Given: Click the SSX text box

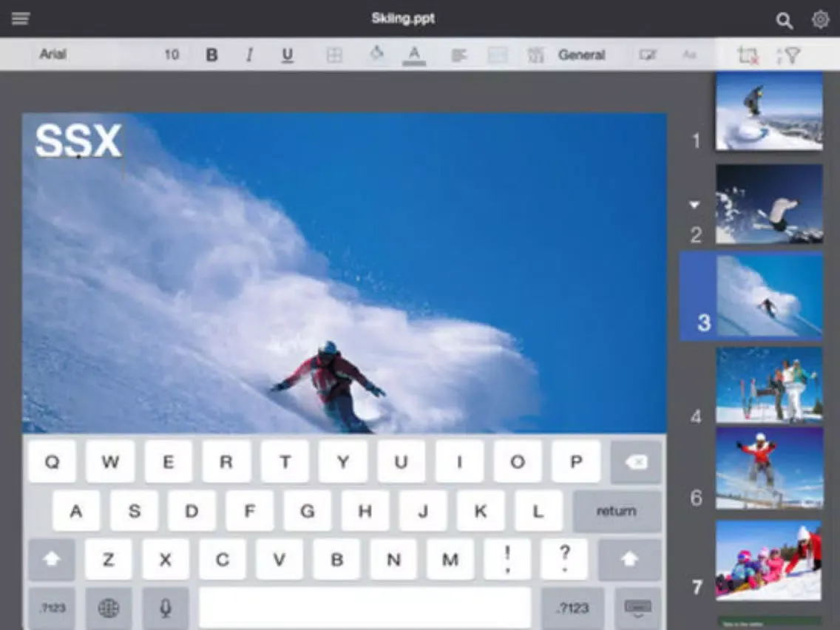Looking at the screenshot, I should [x=78, y=141].
